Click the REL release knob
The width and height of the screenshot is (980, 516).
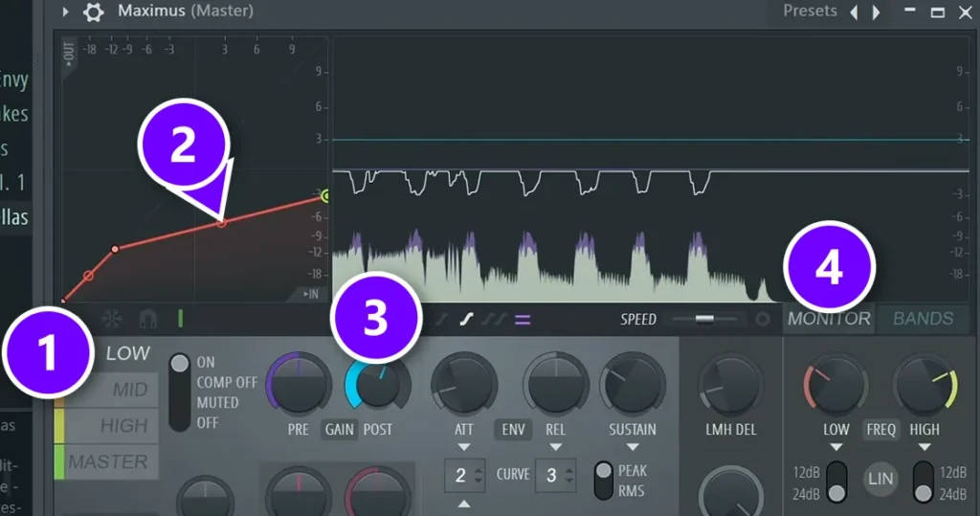point(556,383)
